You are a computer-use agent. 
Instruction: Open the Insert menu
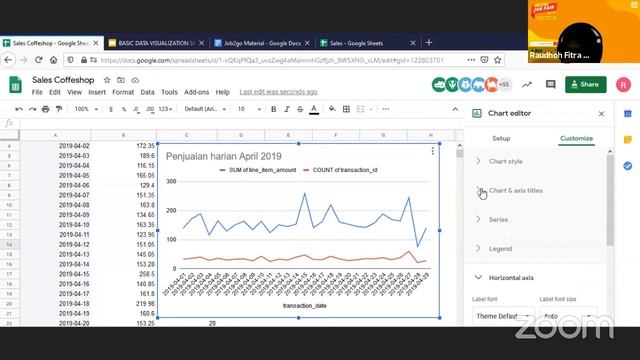click(97, 92)
